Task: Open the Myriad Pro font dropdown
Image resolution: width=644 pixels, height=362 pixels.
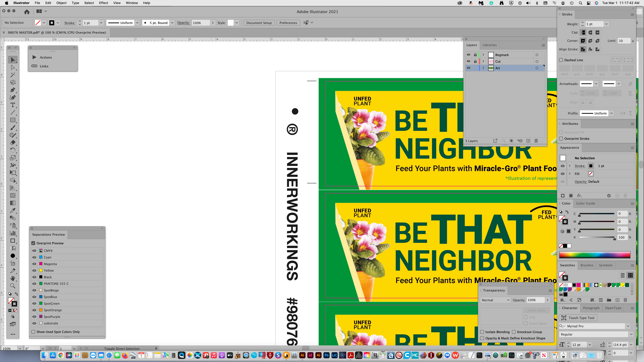Action: tap(628, 326)
